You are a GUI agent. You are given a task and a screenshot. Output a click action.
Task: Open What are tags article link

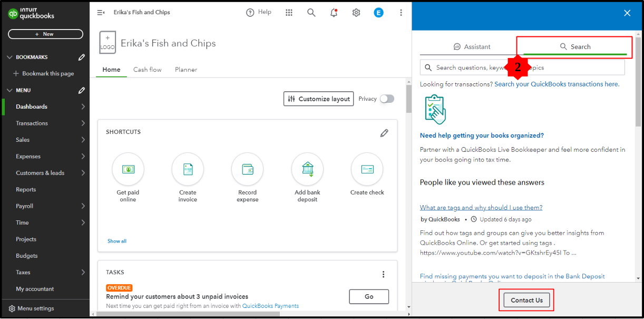click(481, 207)
